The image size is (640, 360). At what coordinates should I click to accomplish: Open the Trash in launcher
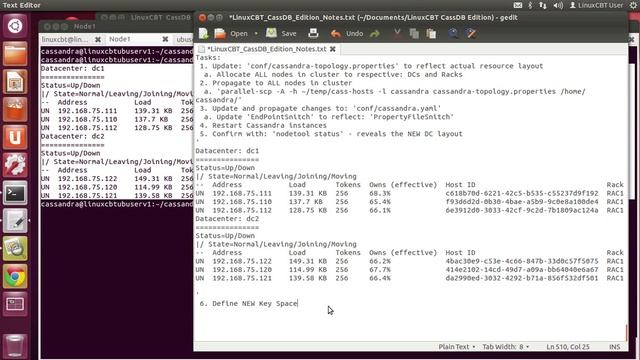coord(15,346)
